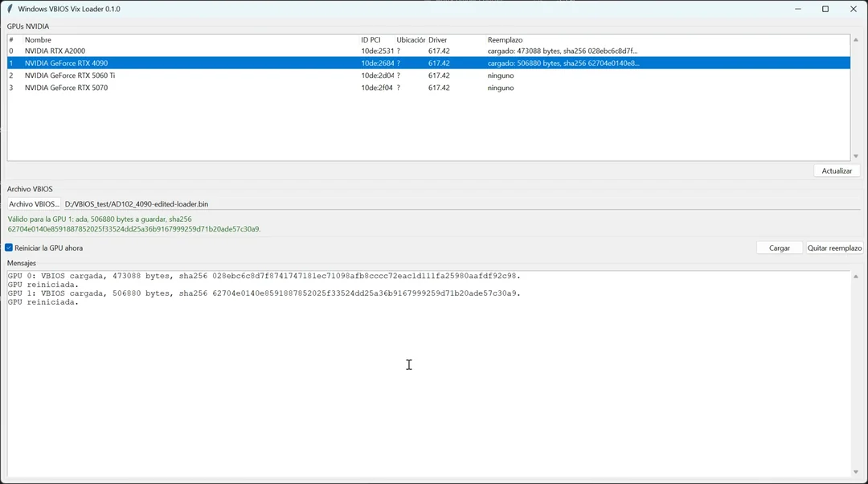Select the NVIDIA RTX A2000 row
Viewport: 868px width, 484px height.
tap(428, 51)
